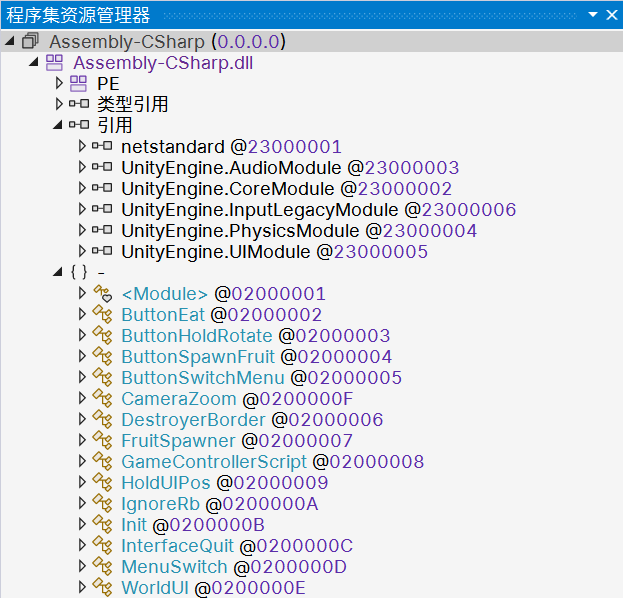Screen dimensions: 623x598
Task: Expand the netstandard reference
Action: coord(82,146)
